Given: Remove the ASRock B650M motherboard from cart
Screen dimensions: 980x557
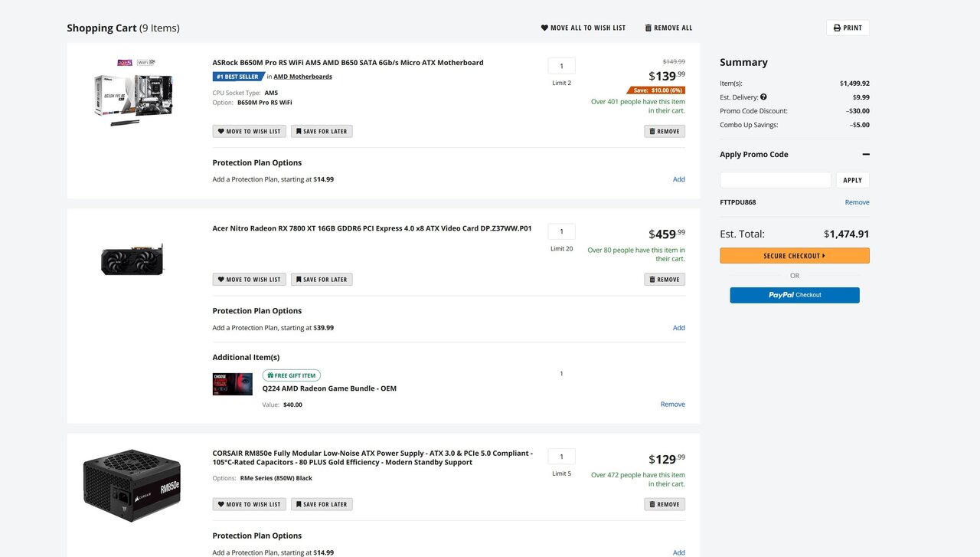Looking at the screenshot, I should point(664,131).
